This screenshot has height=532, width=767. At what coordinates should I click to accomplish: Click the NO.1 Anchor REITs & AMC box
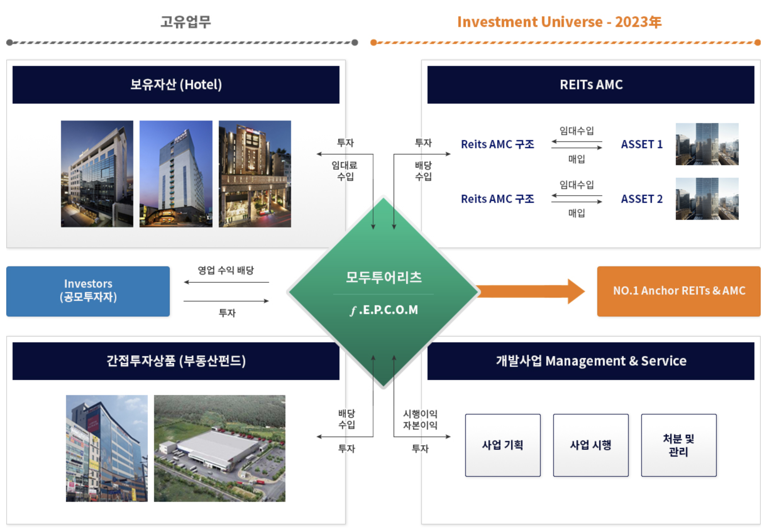click(678, 291)
